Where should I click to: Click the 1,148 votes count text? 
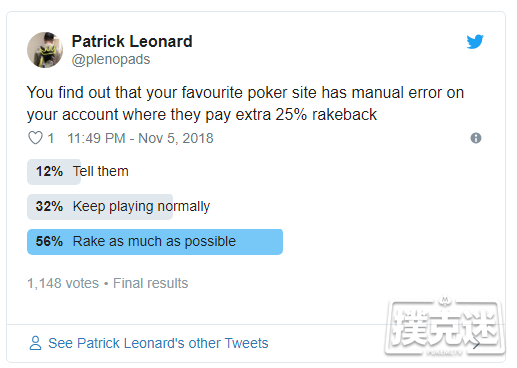pos(63,283)
